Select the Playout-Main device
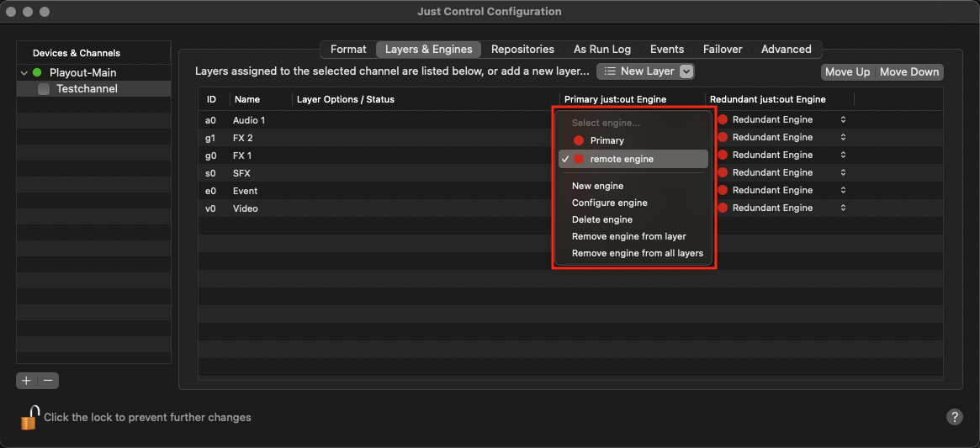 click(83, 72)
